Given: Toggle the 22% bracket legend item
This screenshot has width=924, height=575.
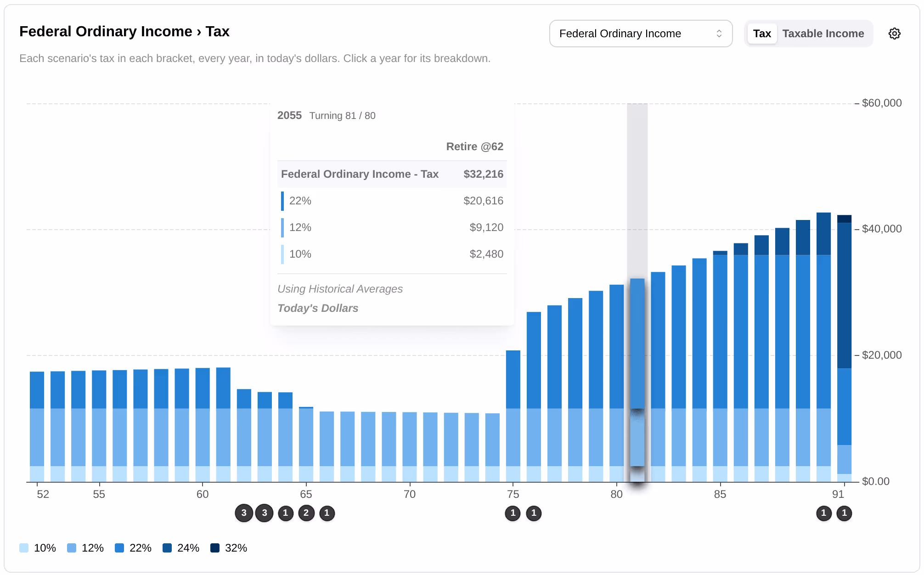Looking at the screenshot, I should [x=133, y=548].
